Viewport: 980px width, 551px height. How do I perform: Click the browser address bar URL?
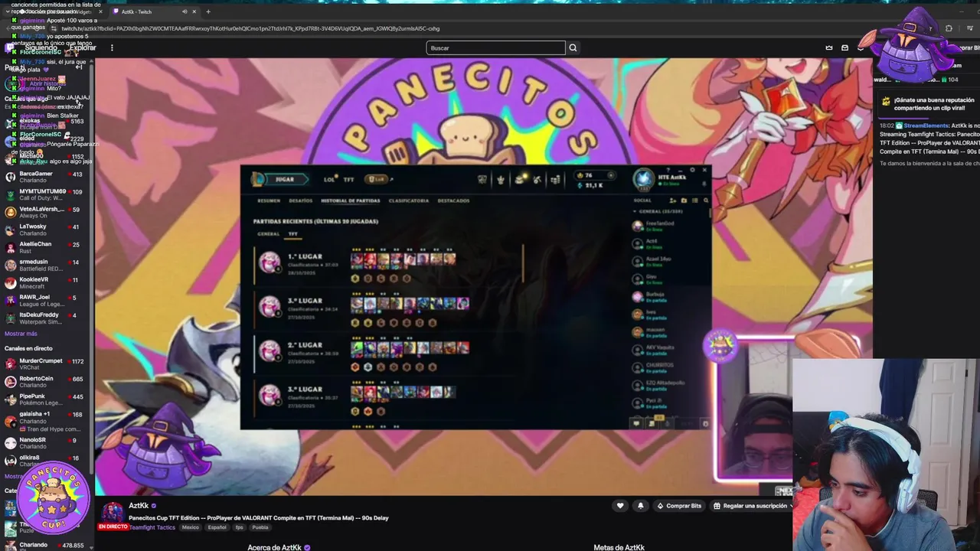tap(250, 28)
